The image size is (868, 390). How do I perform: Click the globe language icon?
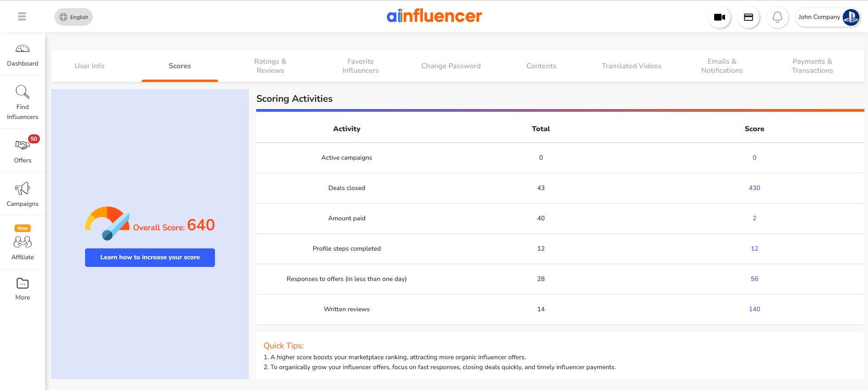63,17
